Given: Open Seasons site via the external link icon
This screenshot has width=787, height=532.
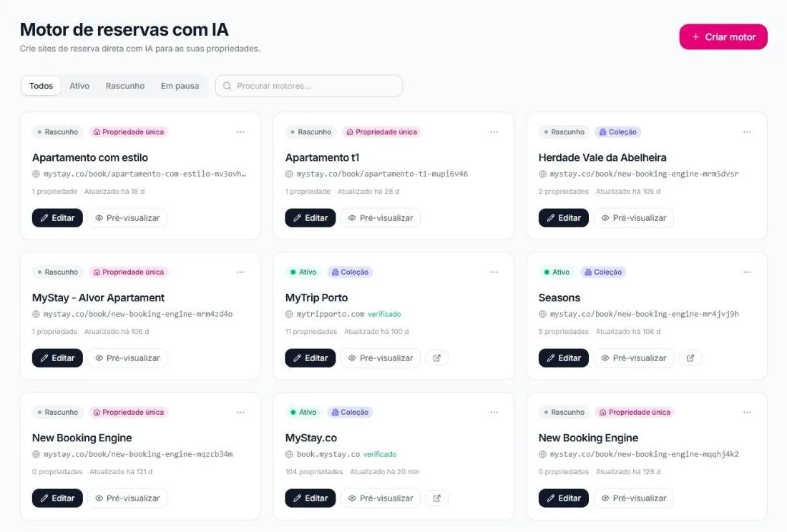Looking at the screenshot, I should [x=690, y=358].
